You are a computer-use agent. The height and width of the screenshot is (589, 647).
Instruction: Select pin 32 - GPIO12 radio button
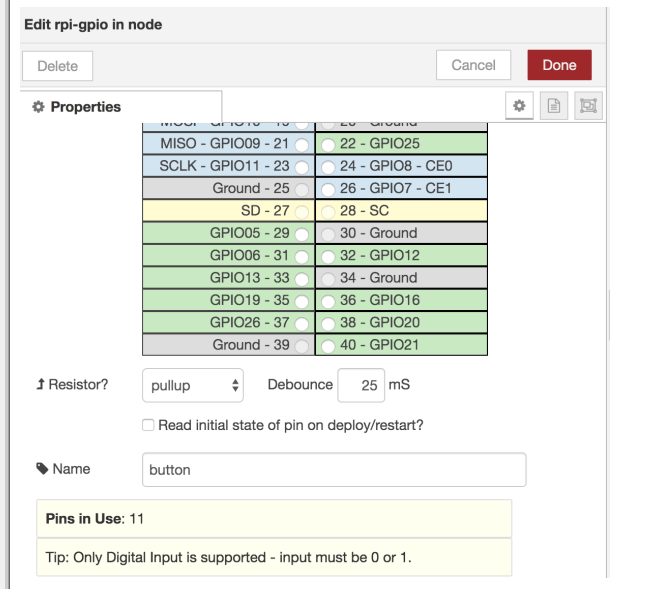(328, 255)
